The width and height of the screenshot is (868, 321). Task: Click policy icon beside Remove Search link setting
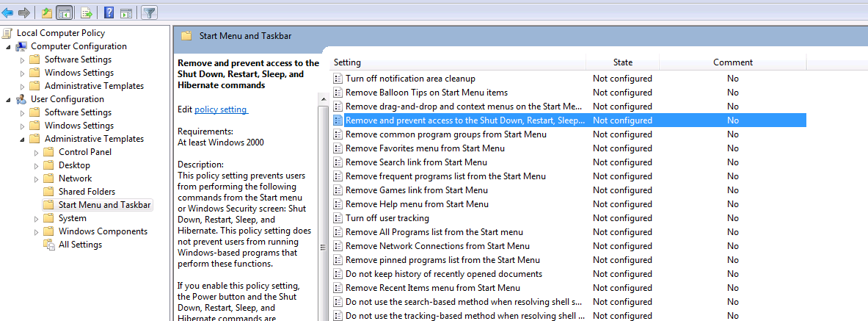coord(338,162)
